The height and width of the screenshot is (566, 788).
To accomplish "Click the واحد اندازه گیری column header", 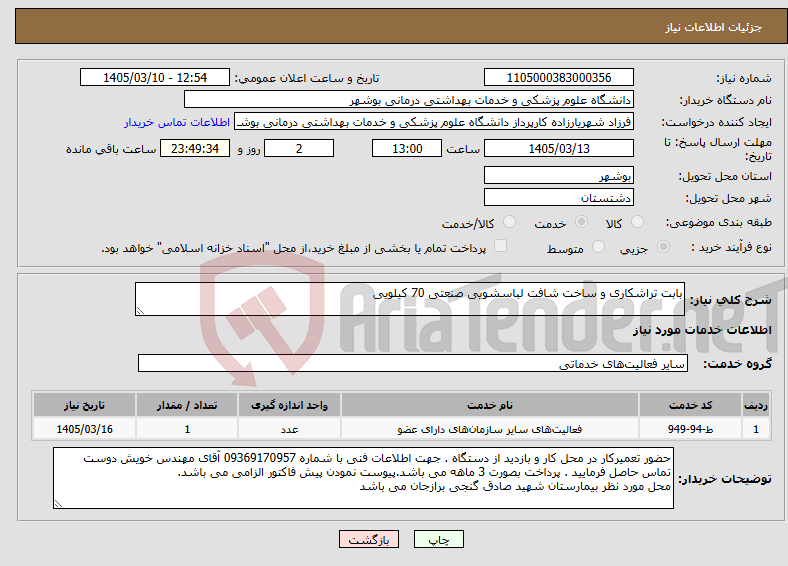I will click(289, 405).
